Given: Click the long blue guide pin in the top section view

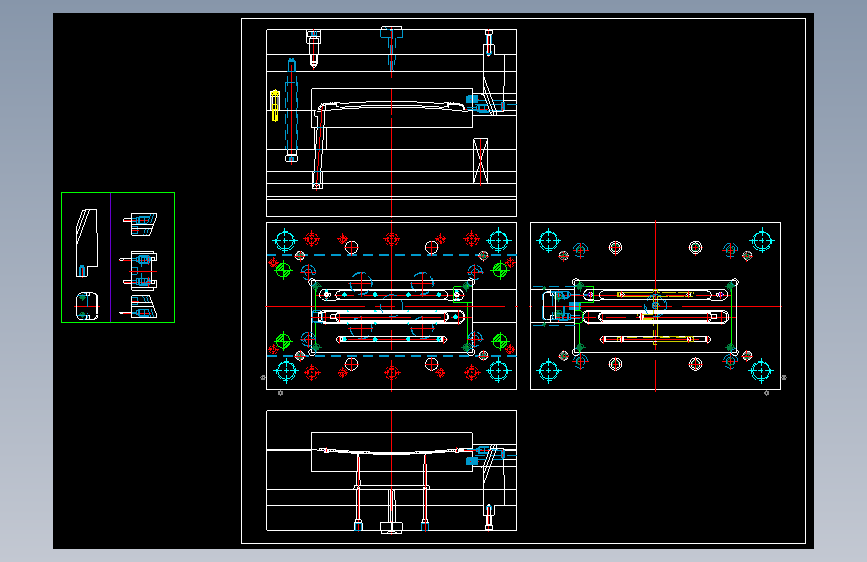Looking at the screenshot, I should [291, 110].
